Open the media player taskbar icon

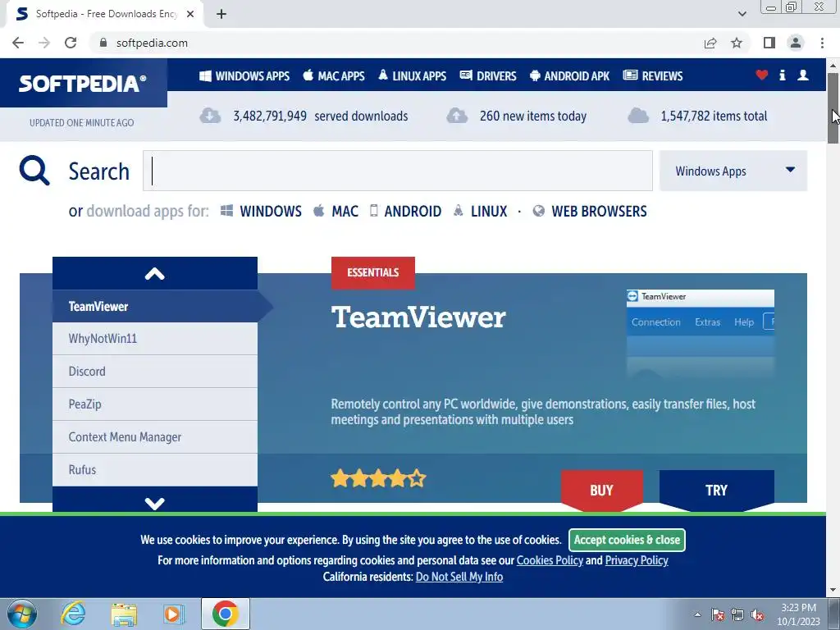tap(174, 614)
